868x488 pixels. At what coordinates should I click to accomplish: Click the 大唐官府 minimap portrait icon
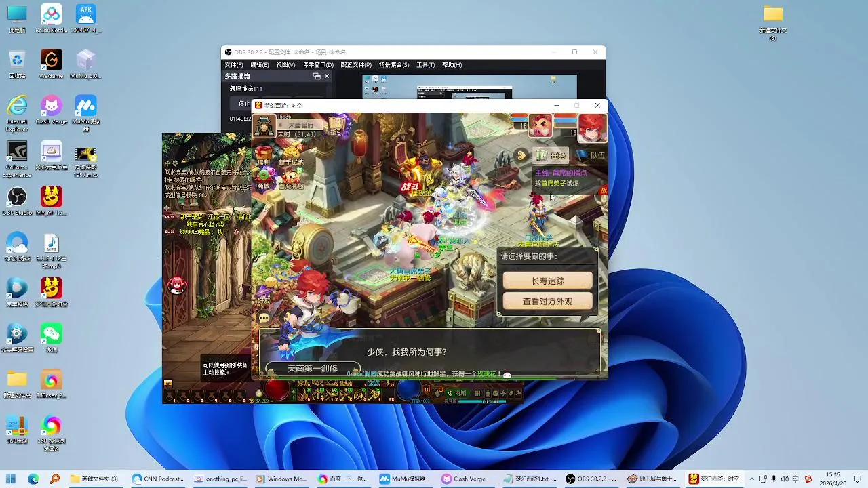(264, 126)
